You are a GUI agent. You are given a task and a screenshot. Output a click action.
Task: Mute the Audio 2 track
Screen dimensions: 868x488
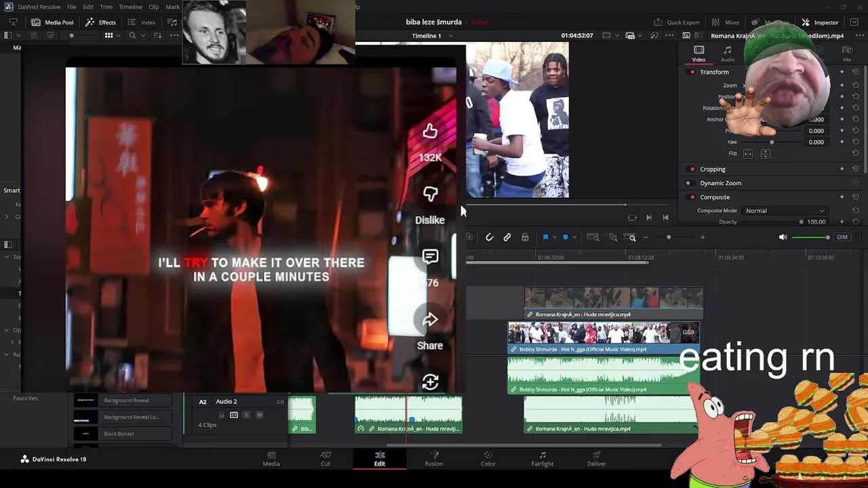[259, 415]
